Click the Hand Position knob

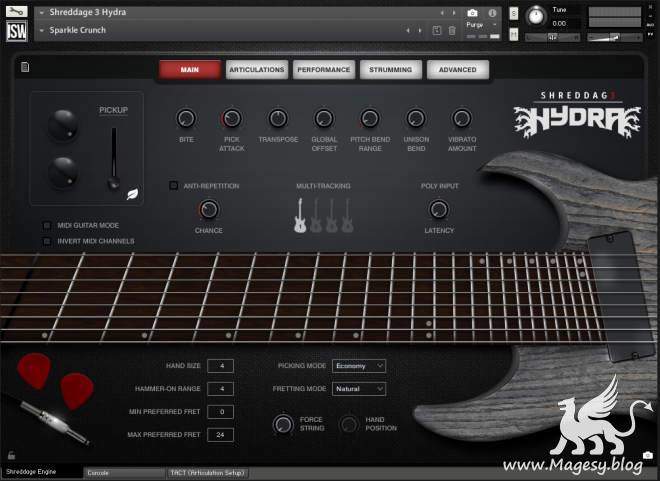pyautogui.click(x=349, y=424)
